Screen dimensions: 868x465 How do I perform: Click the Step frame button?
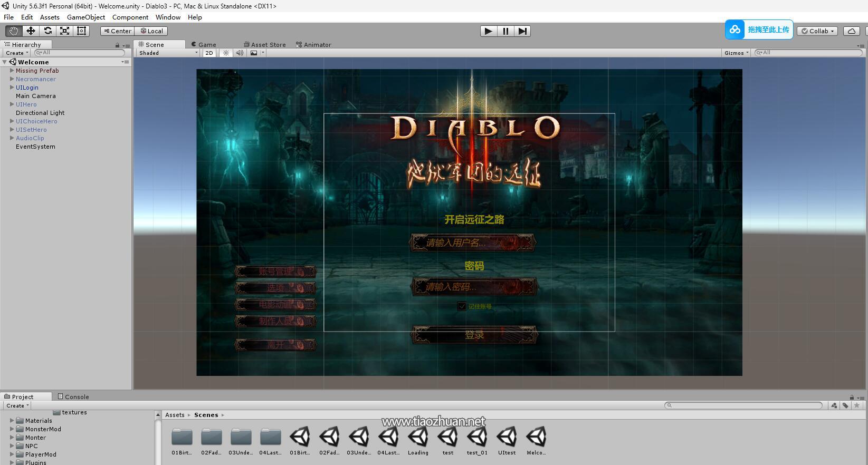(522, 31)
